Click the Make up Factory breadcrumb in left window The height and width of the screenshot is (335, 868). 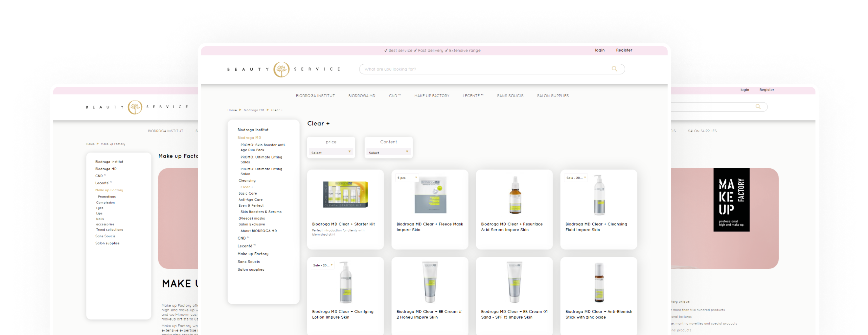tap(113, 144)
